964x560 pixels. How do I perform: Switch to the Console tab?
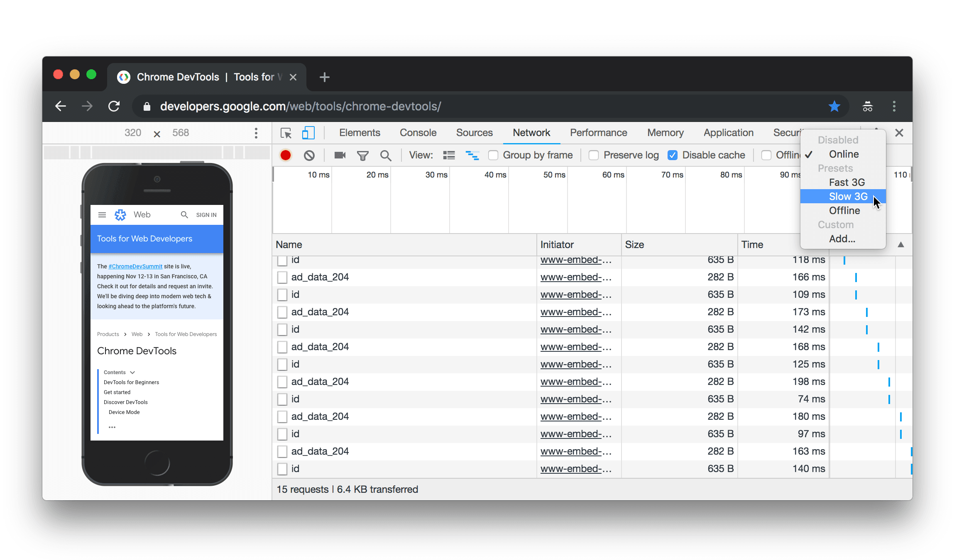[418, 132]
